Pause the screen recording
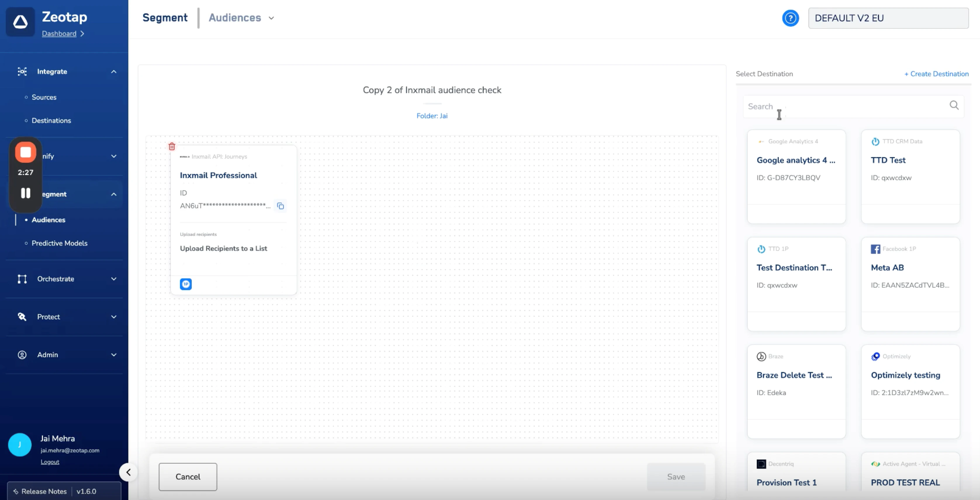The image size is (980, 500). (25, 193)
